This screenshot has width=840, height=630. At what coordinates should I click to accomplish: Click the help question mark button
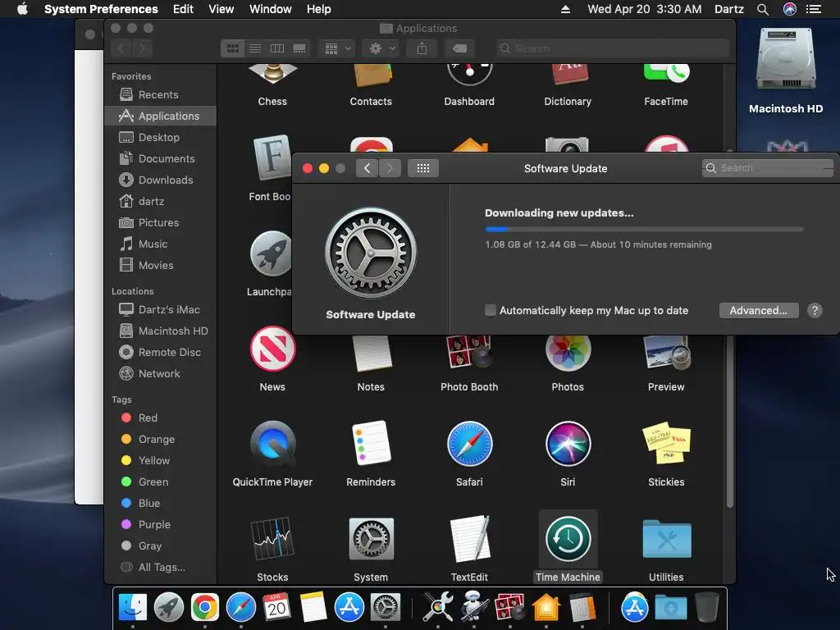tap(815, 311)
